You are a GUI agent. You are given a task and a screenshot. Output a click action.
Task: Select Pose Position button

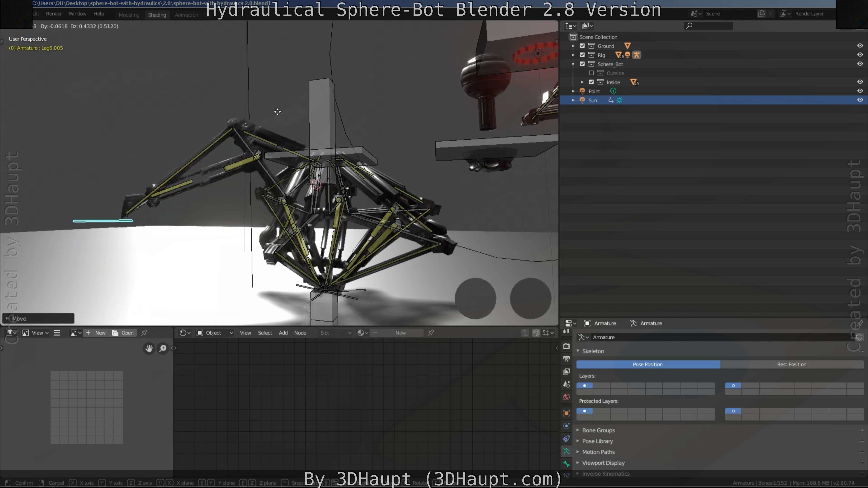pyautogui.click(x=648, y=364)
